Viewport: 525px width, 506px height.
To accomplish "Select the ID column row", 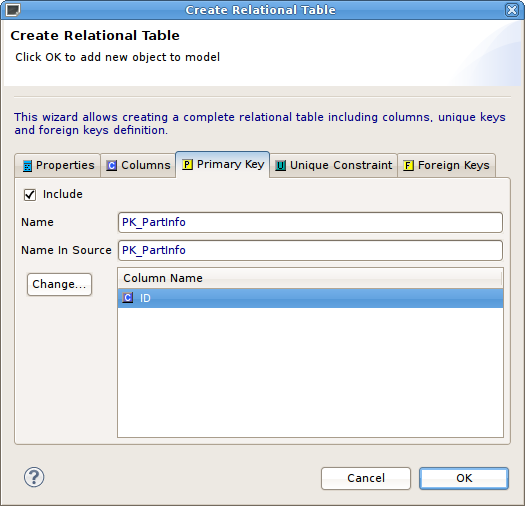I will point(310,298).
